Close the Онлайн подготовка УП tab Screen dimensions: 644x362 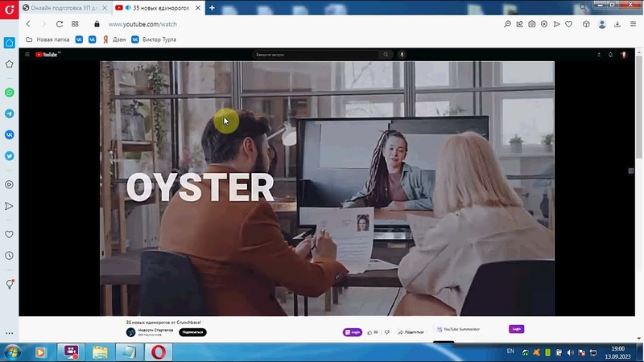pyautogui.click(x=105, y=8)
